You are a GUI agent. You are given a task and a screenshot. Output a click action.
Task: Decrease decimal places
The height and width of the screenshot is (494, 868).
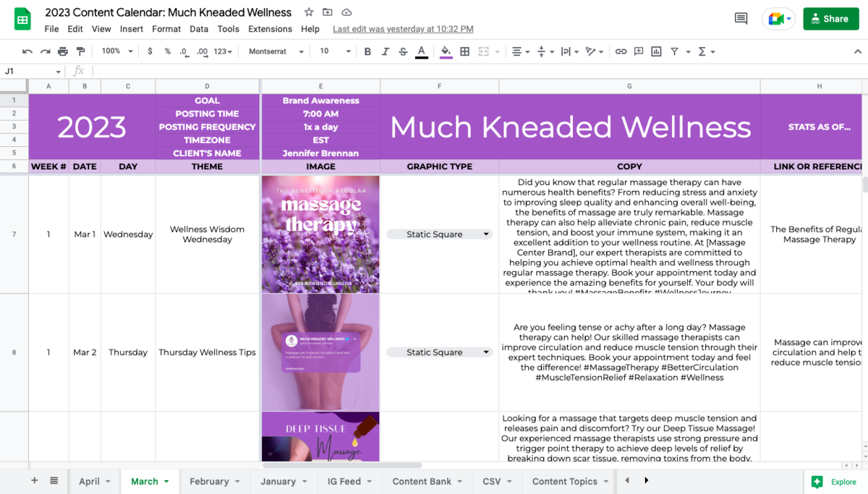[x=184, y=51]
